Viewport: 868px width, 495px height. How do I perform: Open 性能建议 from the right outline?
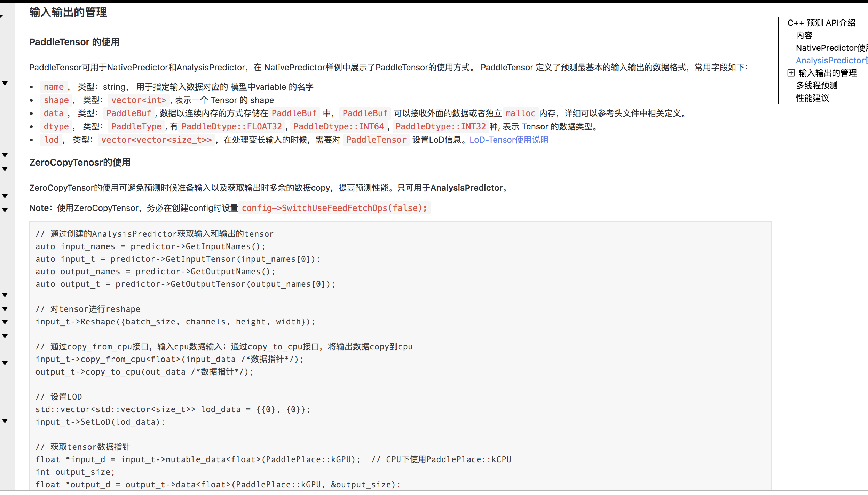(812, 98)
